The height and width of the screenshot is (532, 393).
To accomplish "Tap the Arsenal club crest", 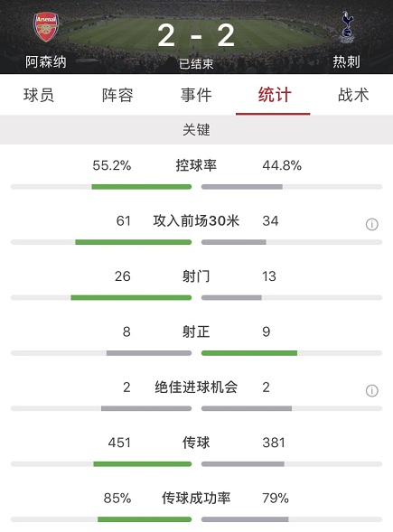I will click(46, 27).
